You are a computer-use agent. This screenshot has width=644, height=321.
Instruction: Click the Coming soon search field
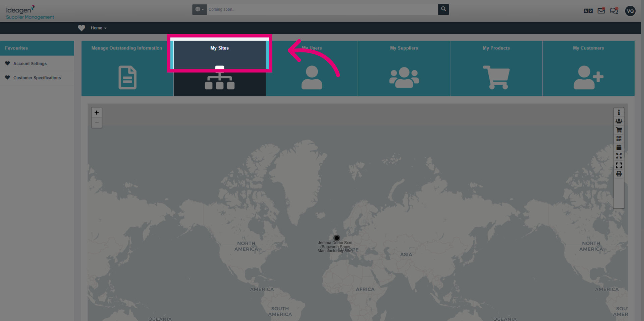pos(322,9)
